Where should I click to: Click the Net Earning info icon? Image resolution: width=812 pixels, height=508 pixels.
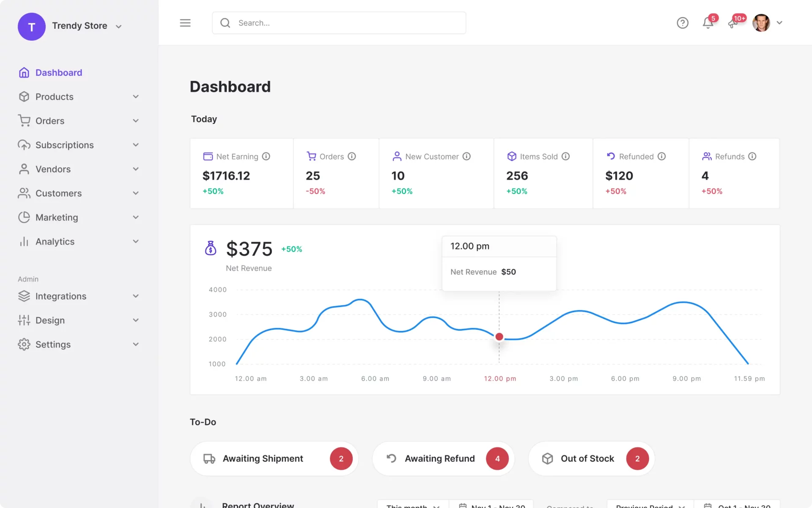pyautogui.click(x=266, y=156)
